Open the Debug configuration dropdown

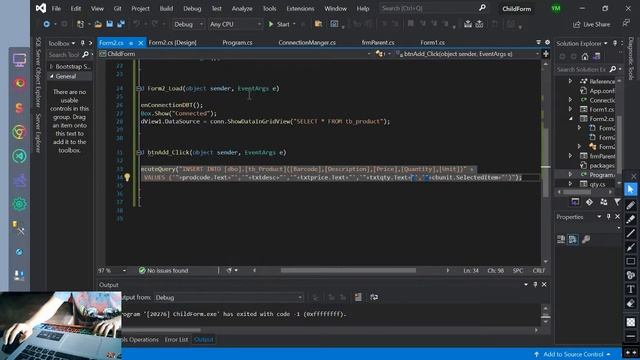click(188, 24)
